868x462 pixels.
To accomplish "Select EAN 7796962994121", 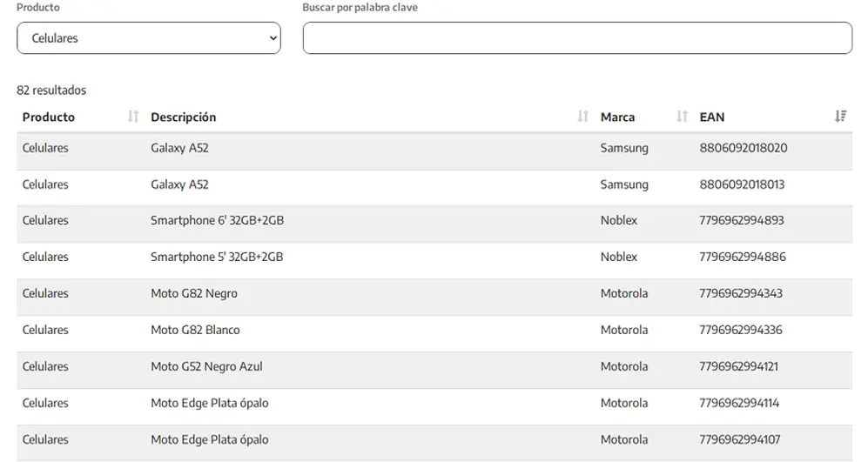I will tap(738, 366).
